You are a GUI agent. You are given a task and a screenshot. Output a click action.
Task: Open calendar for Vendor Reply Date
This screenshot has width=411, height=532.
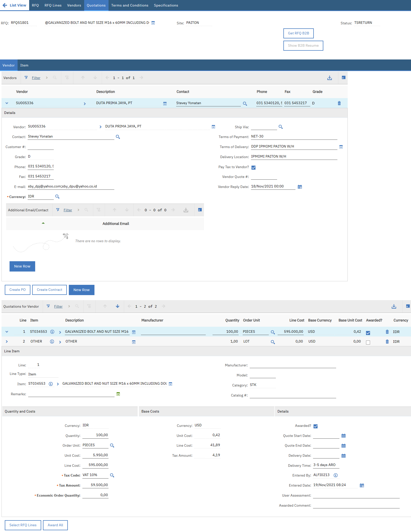(x=300, y=187)
